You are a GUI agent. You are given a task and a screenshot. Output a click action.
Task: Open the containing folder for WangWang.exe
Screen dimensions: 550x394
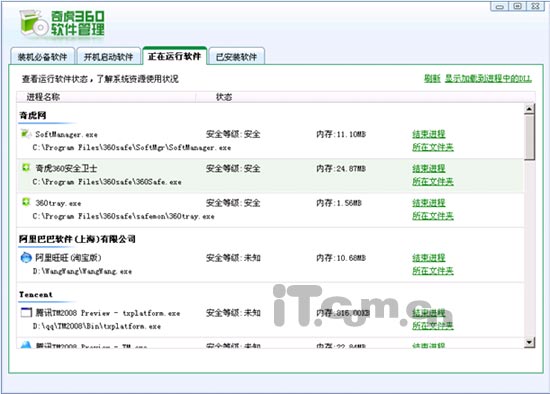(x=433, y=271)
